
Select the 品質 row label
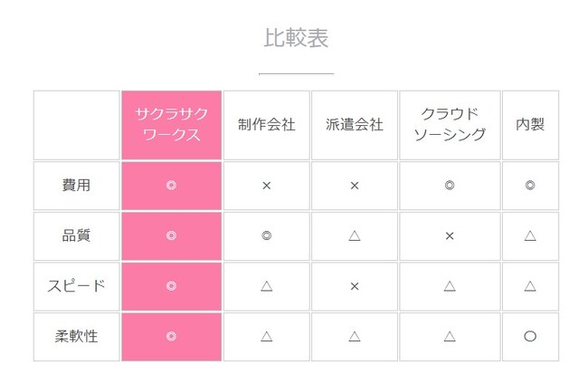coord(76,235)
